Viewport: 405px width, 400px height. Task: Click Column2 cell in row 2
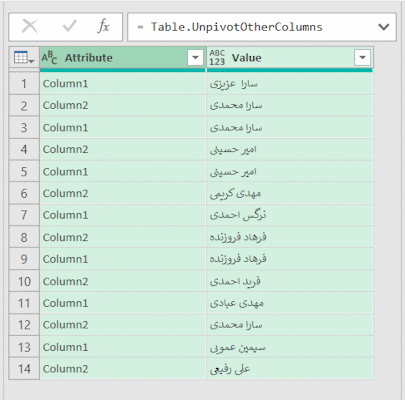click(122, 106)
